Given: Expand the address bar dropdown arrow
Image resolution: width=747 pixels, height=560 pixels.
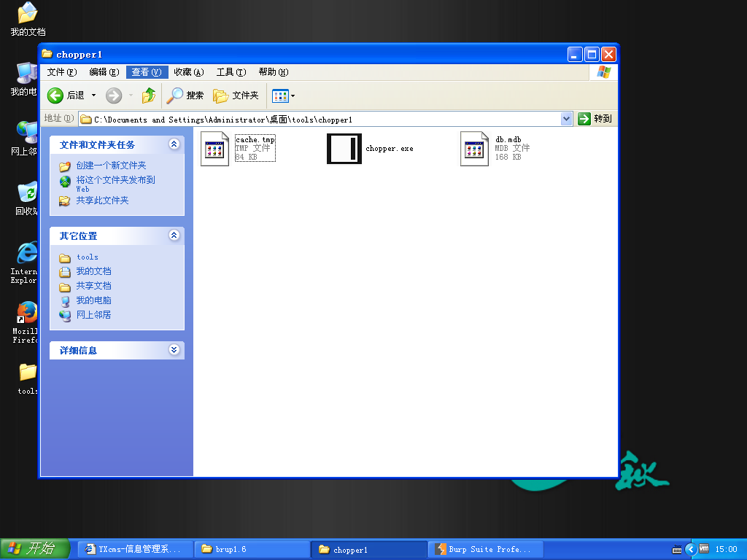Looking at the screenshot, I should (566, 119).
